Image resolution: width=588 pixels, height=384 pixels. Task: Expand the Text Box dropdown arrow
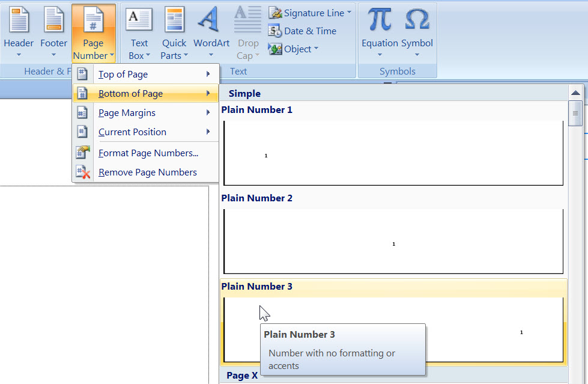(148, 55)
